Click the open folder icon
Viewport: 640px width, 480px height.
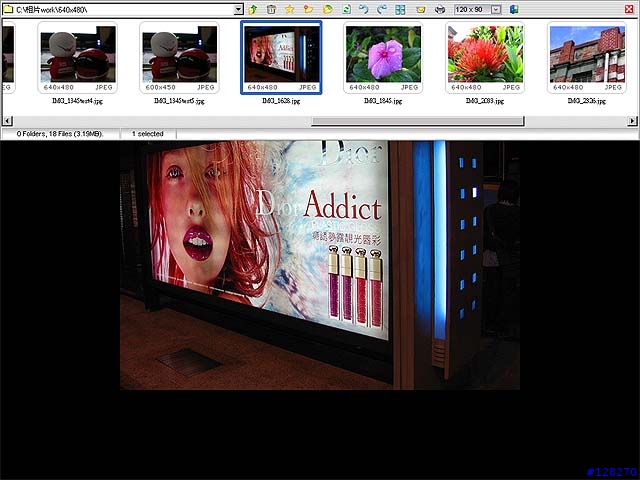(x=327, y=9)
